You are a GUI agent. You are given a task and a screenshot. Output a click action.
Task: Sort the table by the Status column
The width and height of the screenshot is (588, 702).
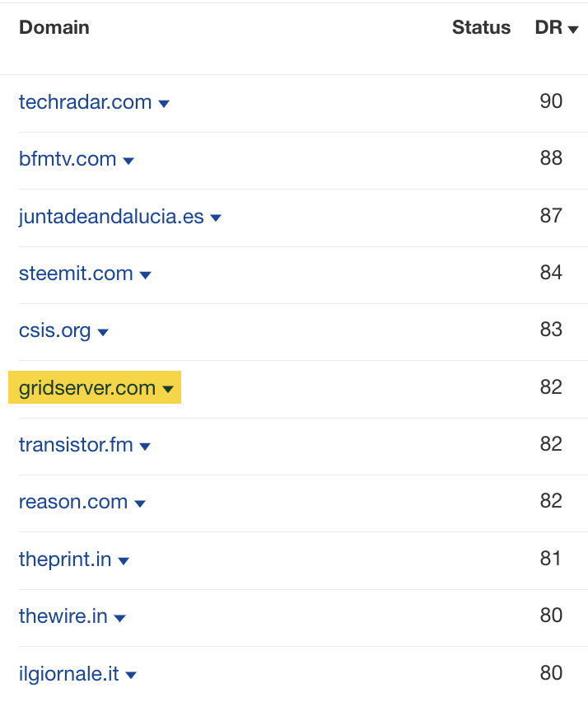tap(481, 27)
